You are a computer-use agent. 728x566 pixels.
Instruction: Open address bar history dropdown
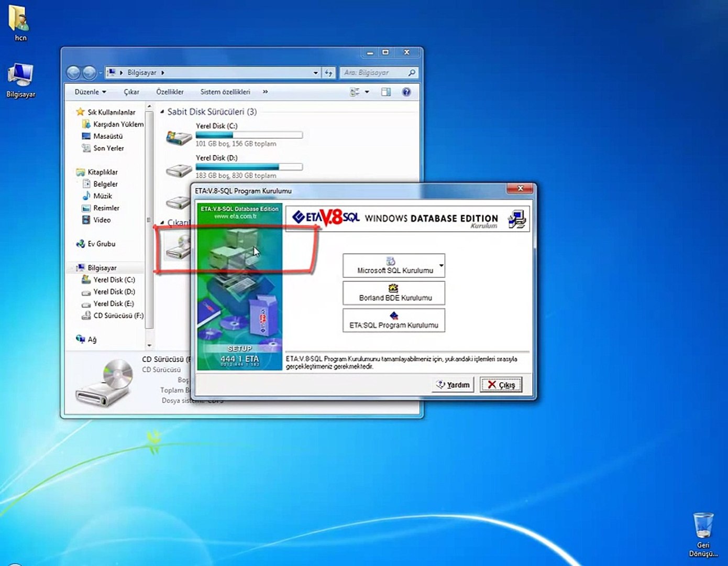pyautogui.click(x=315, y=73)
